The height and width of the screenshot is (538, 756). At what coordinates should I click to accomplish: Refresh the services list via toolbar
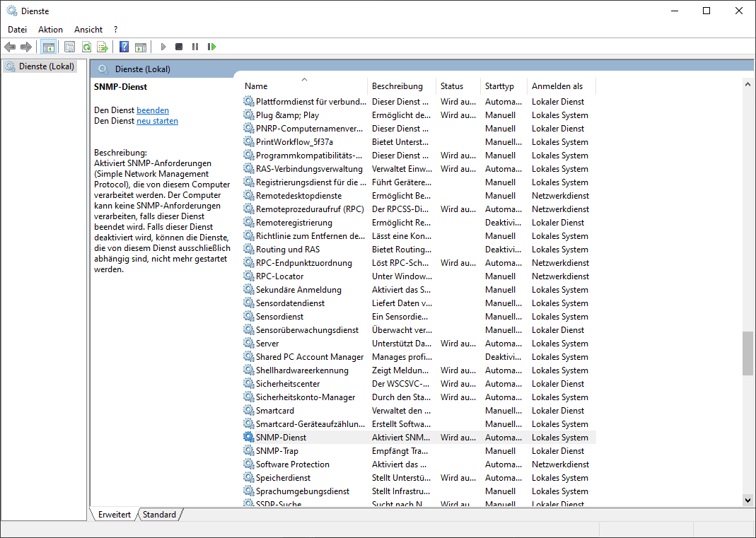86,47
